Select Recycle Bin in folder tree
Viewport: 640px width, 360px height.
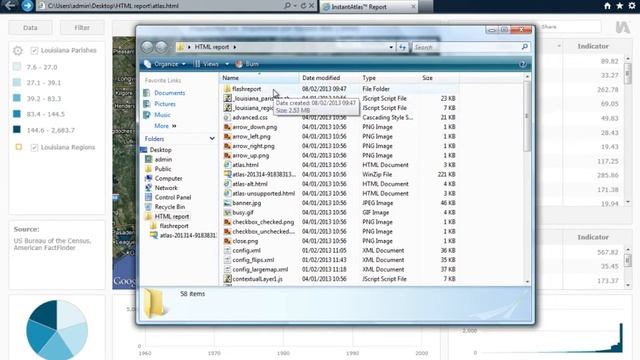coord(170,207)
